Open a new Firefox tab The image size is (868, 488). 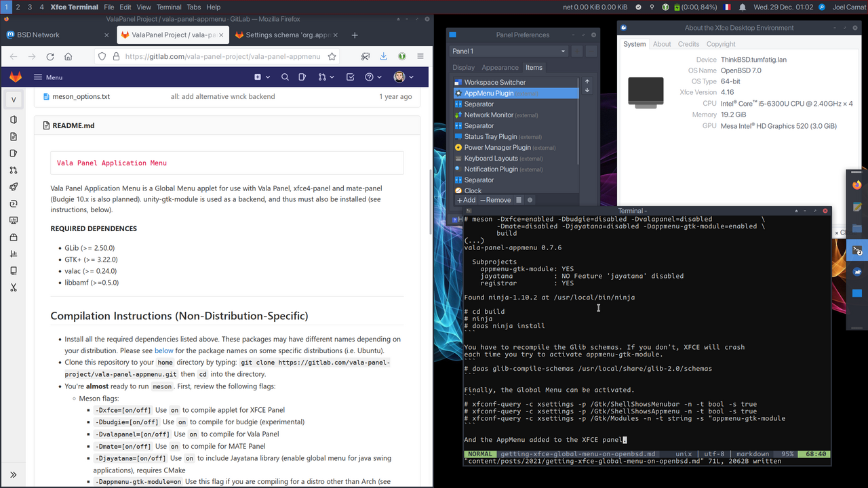(355, 35)
